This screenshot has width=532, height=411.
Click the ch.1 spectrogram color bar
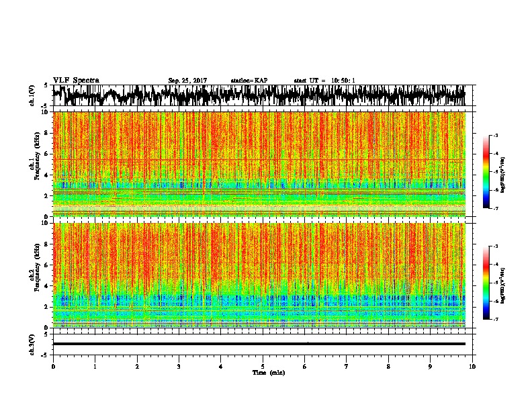(x=486, y=172)
